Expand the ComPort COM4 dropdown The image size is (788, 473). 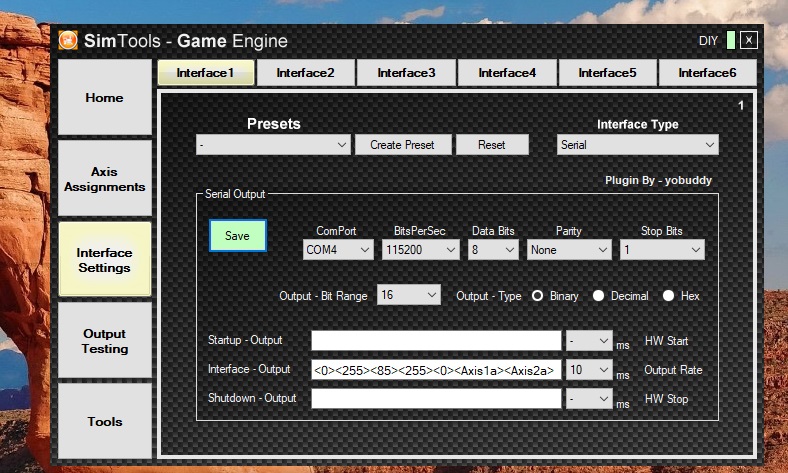pos(338,250)
